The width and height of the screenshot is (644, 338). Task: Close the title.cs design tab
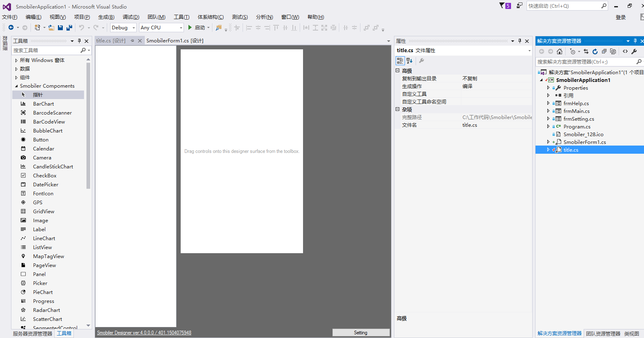(139, 41)
